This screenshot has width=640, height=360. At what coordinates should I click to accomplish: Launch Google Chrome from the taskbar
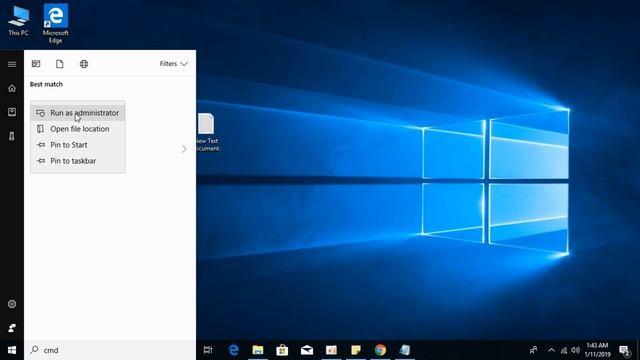380,350
